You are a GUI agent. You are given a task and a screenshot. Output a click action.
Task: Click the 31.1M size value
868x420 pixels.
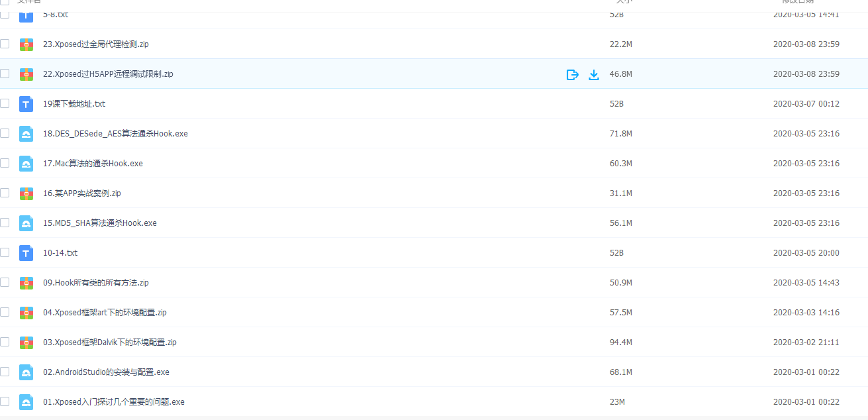(x=621, y=193)
